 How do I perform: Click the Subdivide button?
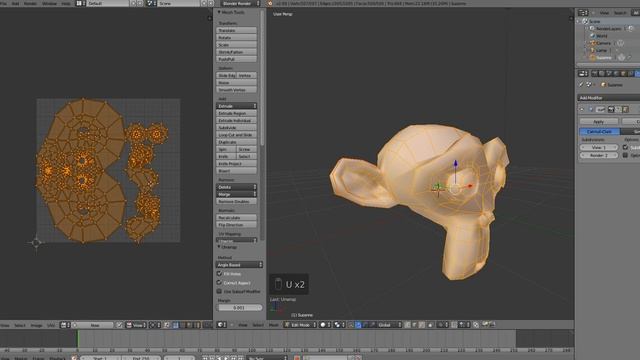click(x=236, y=127)
